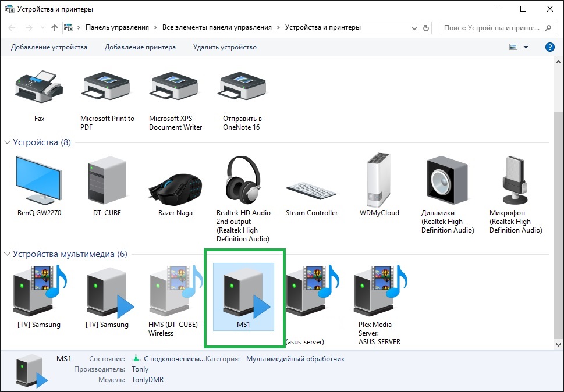Click MS1 thumbnail in the details pane

tap(31, 371)
